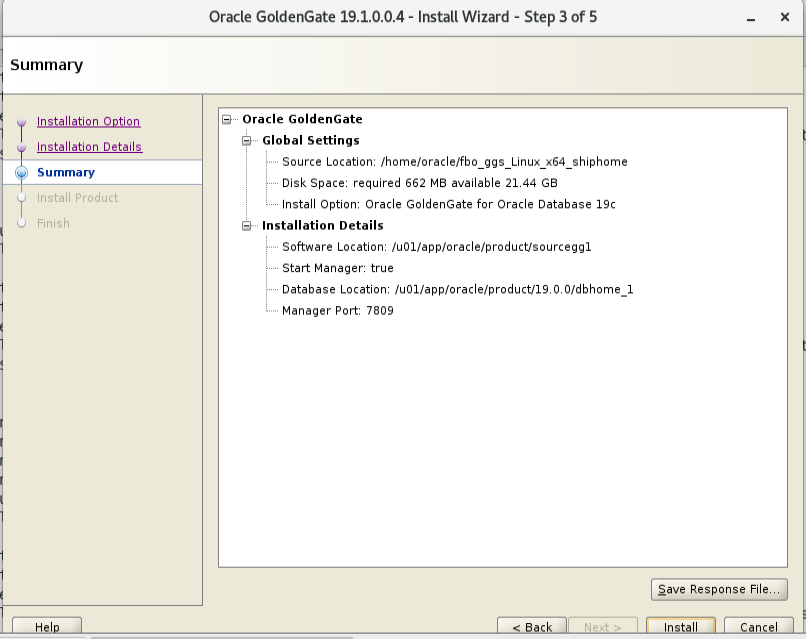
Task: Close the Install Wizard window
Action: click(785, 17)
